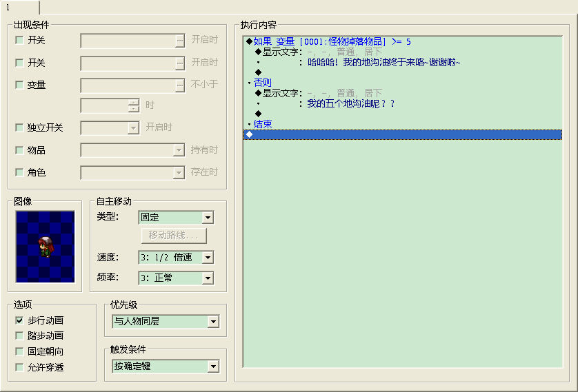Open the 类型 movement type dropdown
This screenshot has height=392, width=578.
click(x=208, y=218)
